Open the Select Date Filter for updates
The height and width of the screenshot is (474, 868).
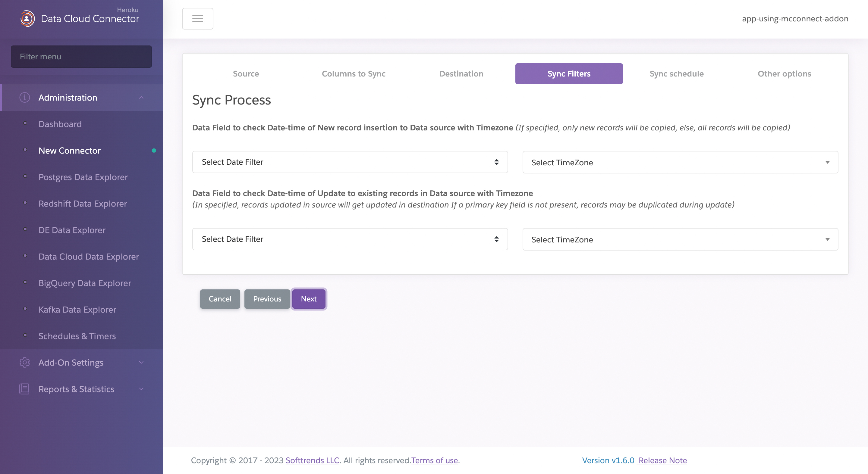coord(349,239)
